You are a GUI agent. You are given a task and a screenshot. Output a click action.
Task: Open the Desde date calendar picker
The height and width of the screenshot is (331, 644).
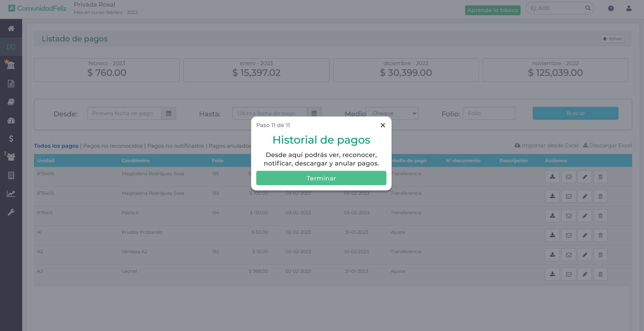(x=168, y=113)
